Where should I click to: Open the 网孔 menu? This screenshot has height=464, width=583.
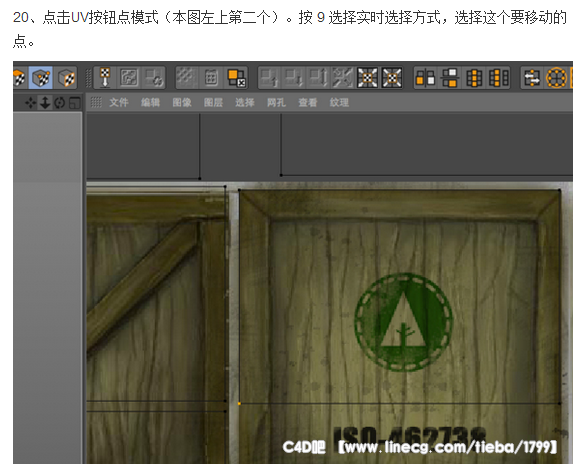pyautogui.click(x=276, y=102)
